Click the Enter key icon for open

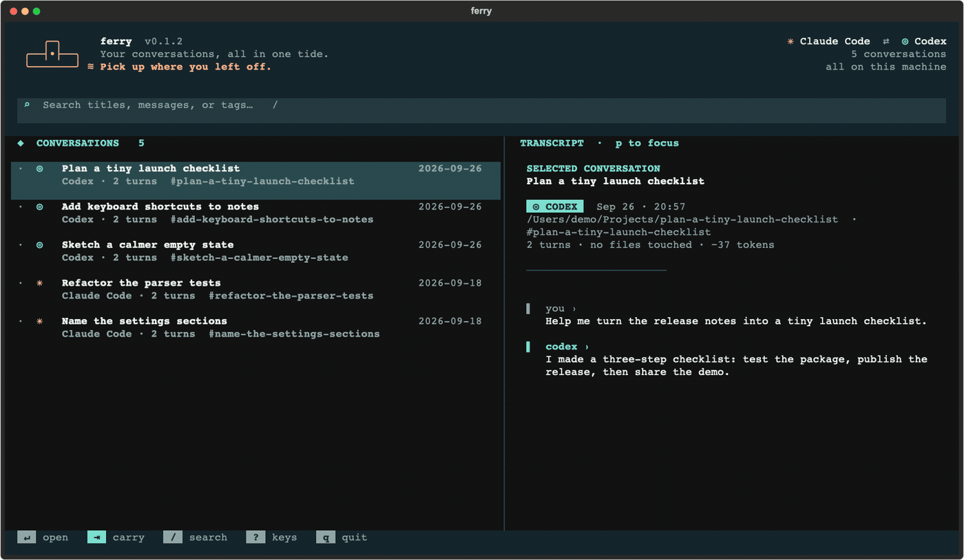point(27,537)
